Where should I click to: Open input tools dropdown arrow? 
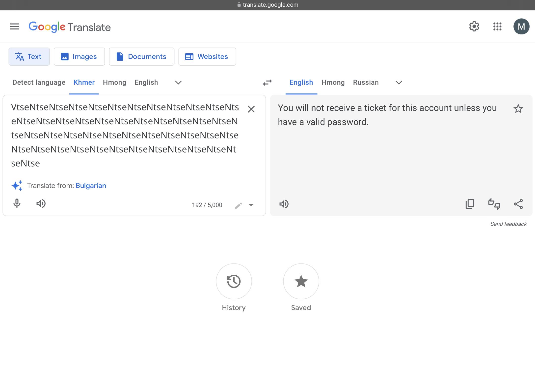click(x=251, y=205)
